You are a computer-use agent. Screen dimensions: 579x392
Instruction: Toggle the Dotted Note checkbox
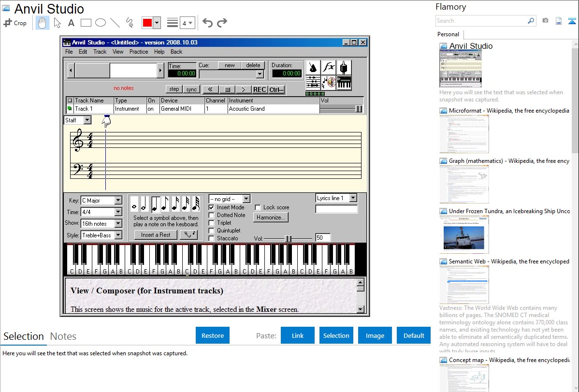click(212, 215)
